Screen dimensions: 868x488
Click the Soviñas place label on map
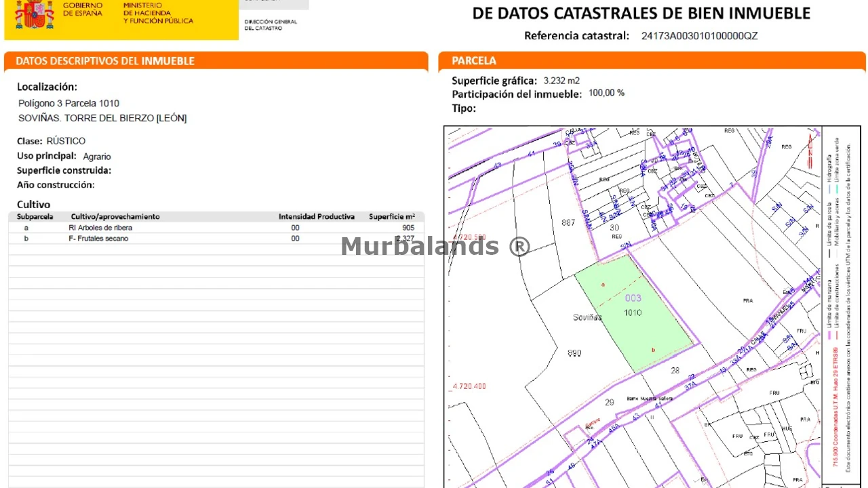point(587,317)
